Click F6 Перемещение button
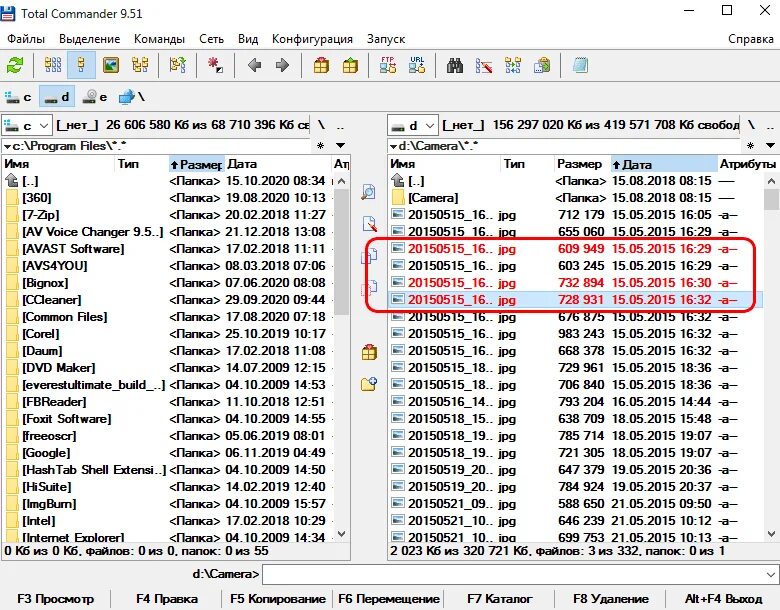780x610 pixels. tap(389, 599)
